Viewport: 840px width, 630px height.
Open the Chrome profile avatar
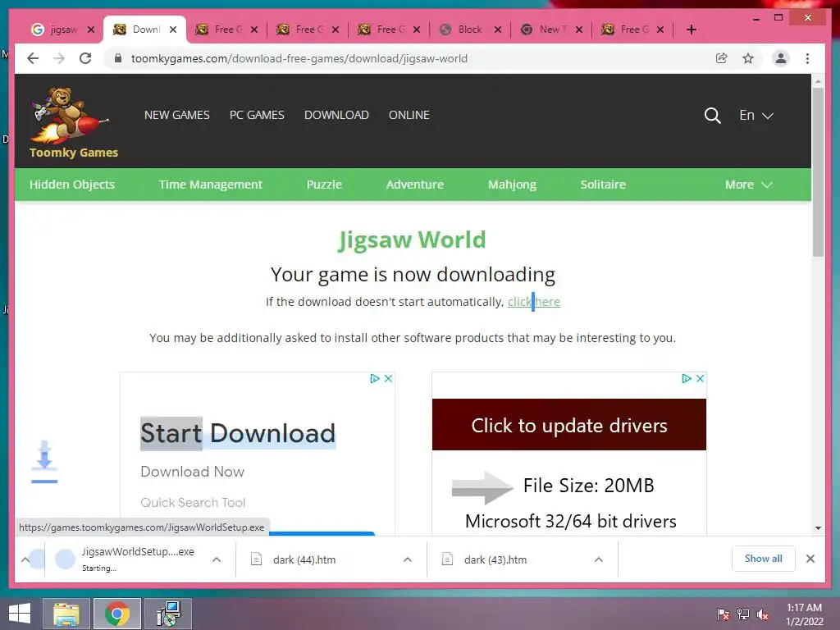781,58
